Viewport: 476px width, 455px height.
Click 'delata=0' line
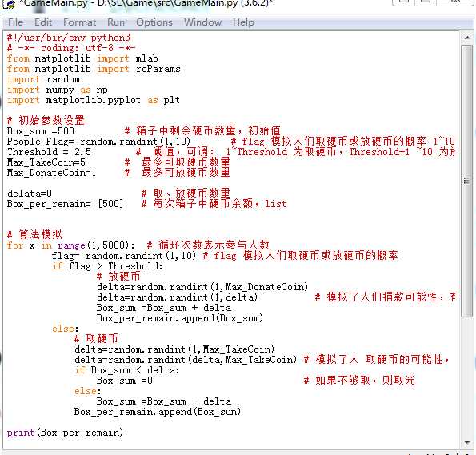click(30, 194)
